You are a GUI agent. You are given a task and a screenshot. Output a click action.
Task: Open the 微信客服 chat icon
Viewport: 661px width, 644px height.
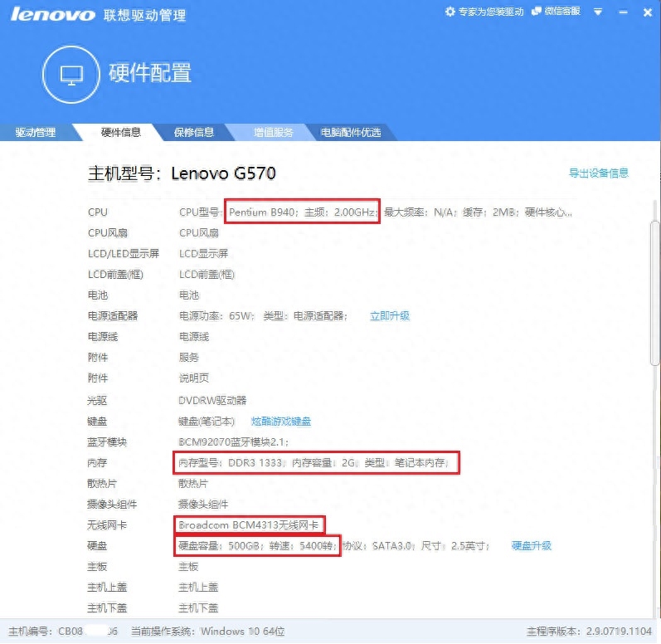point(536,11)
